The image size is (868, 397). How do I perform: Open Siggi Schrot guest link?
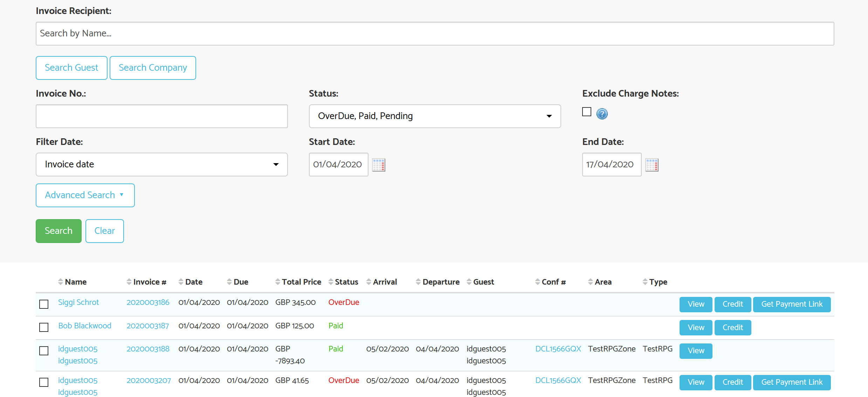tap(78, 302)
